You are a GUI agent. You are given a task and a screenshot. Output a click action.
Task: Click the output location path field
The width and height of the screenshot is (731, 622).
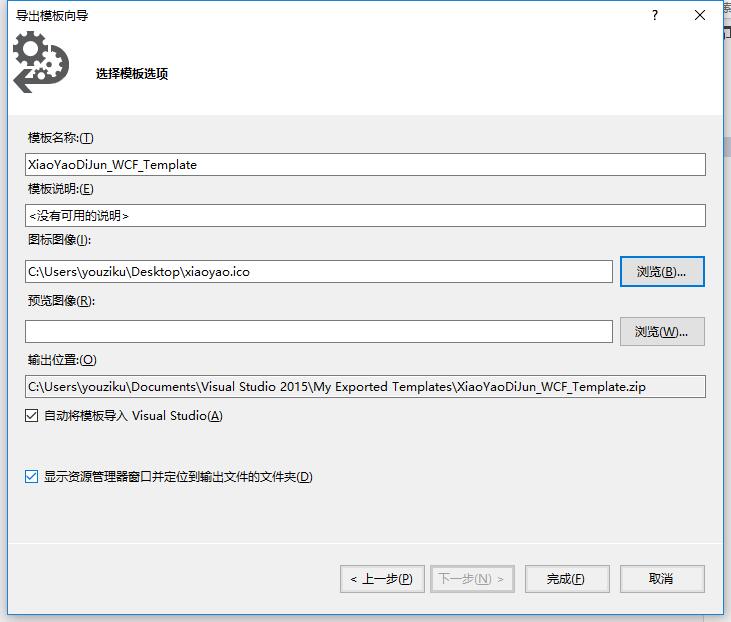point(365,387)
